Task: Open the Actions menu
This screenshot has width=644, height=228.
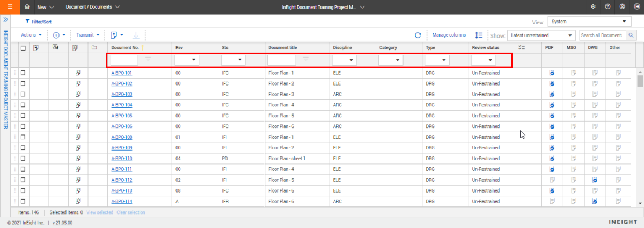Action: click(x=31, y=35)
